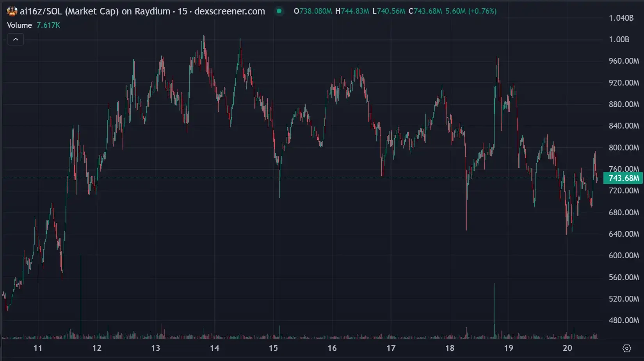Click the Volume value 7.617K
644x361 pixels.
[48, 25]
